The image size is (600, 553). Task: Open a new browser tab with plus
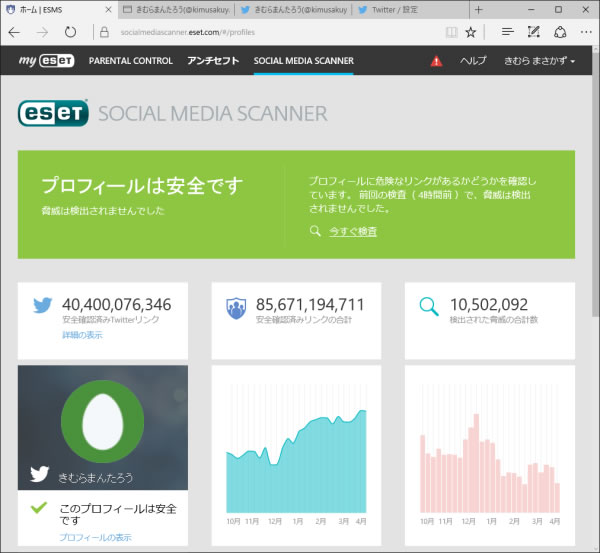coord(478,10)
